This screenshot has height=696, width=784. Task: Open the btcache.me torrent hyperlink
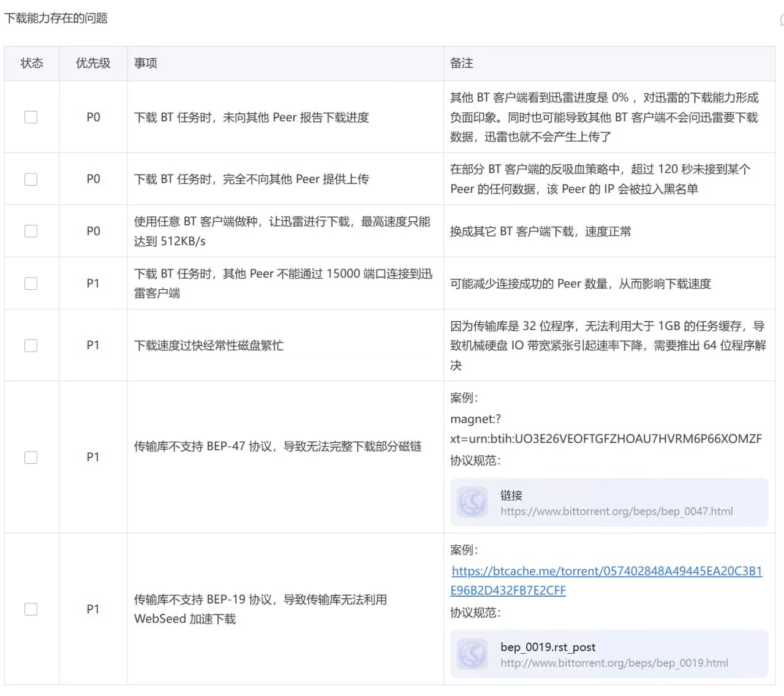606,580
